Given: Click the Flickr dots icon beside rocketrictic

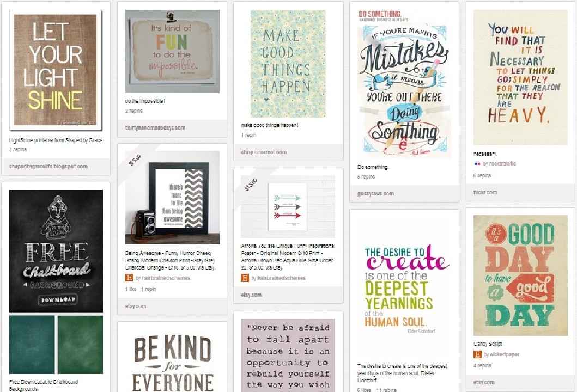Looking at the screenshot, I should (477, 164).
